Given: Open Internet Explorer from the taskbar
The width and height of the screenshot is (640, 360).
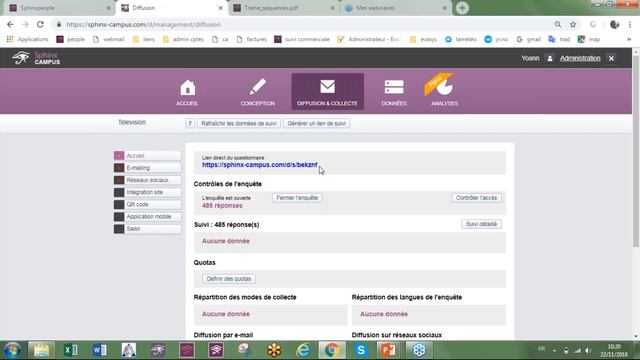Looking at the screenshot, I should pos(303,350).
